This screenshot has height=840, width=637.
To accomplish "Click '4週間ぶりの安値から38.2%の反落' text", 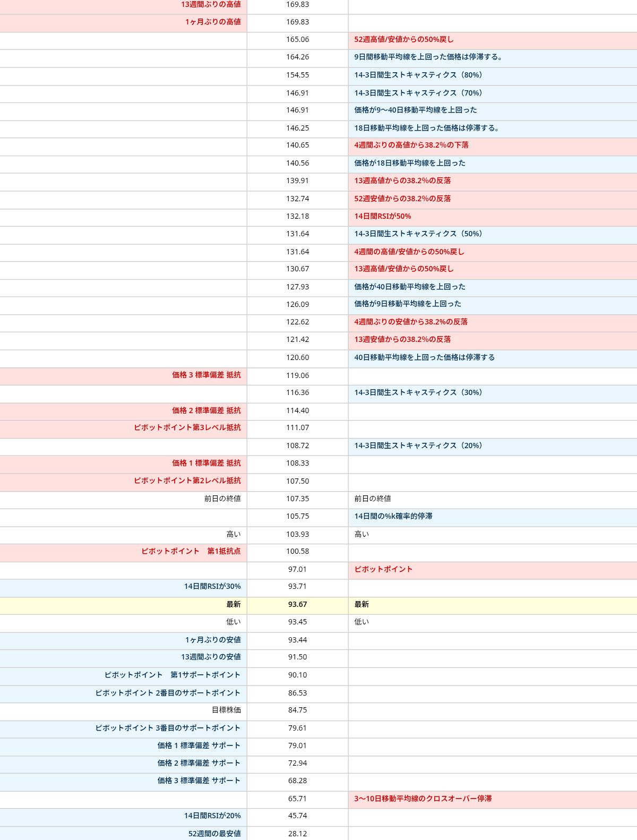I will tap(411, 322).
